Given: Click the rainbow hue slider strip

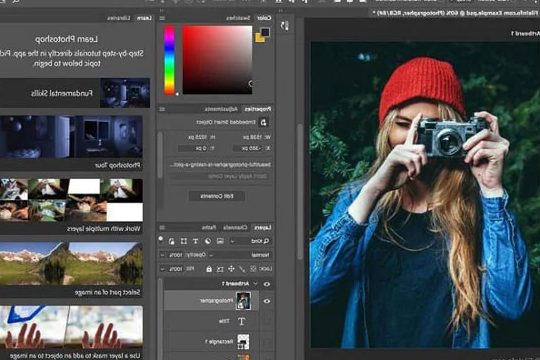Looking at the screenshot, I should [169, 60].
